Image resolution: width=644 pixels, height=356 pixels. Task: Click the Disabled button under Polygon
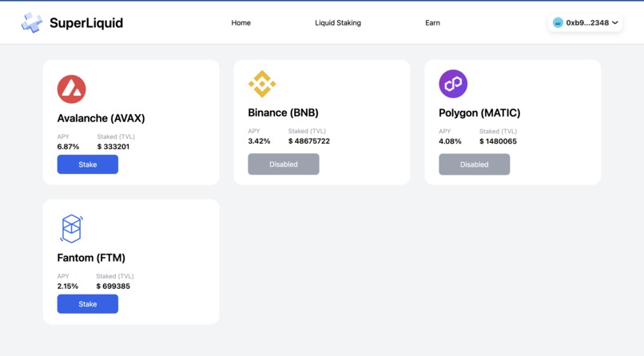(475, 164)
